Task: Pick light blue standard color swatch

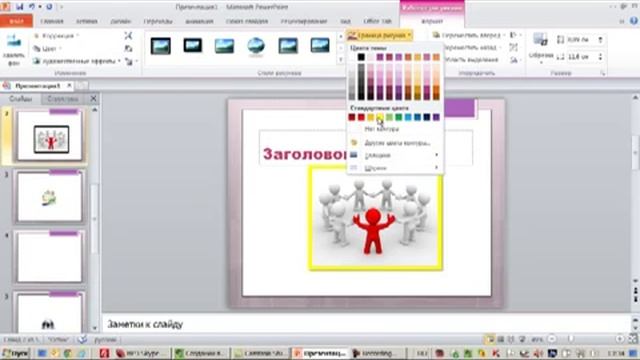Action: [x=408, y=118]
